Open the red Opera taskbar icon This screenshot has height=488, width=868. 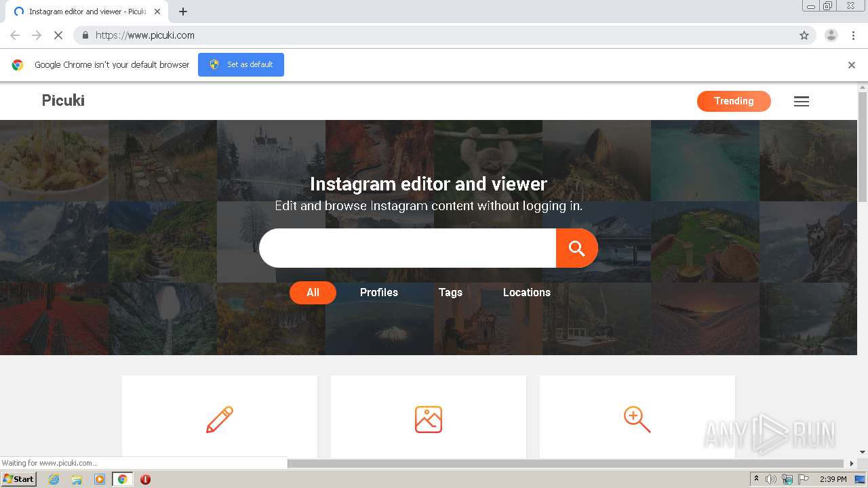pos(145,479)
